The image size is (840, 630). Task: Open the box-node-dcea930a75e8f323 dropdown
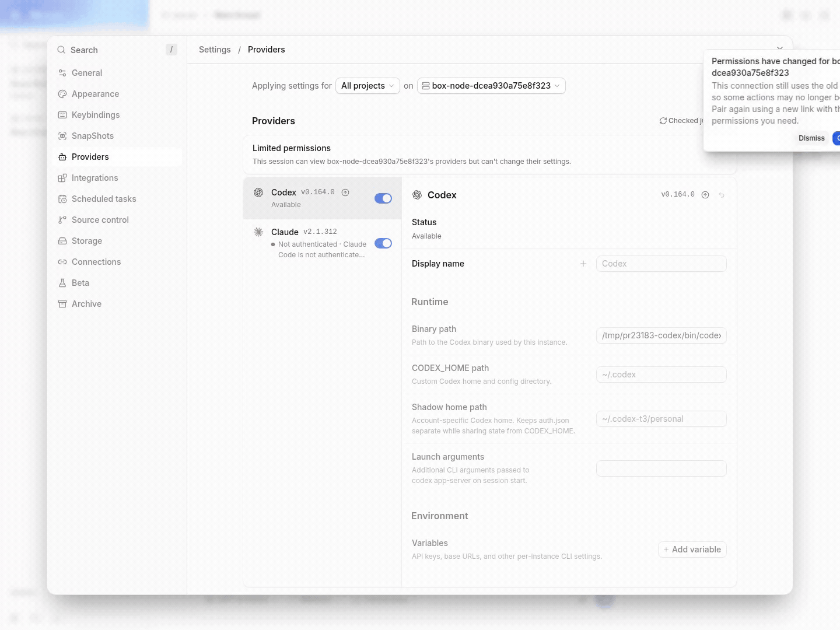[491, 86]
